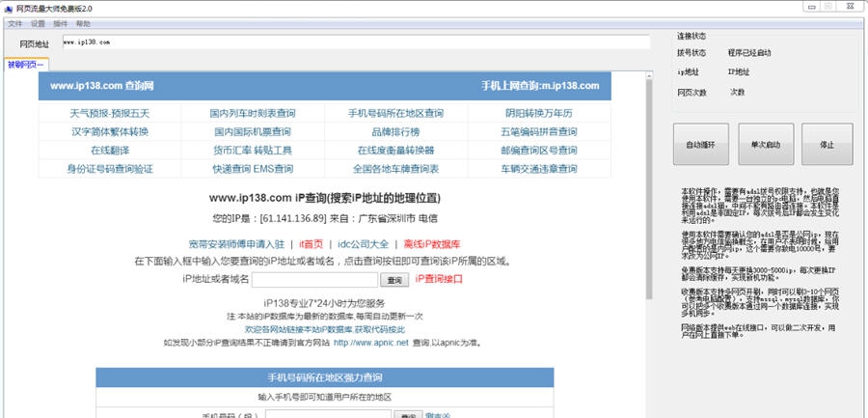The width and height of the screenshot is (868, 418).
Task: Open 手机号码所在地区查询 link
Action: click(x=395, y=113)
